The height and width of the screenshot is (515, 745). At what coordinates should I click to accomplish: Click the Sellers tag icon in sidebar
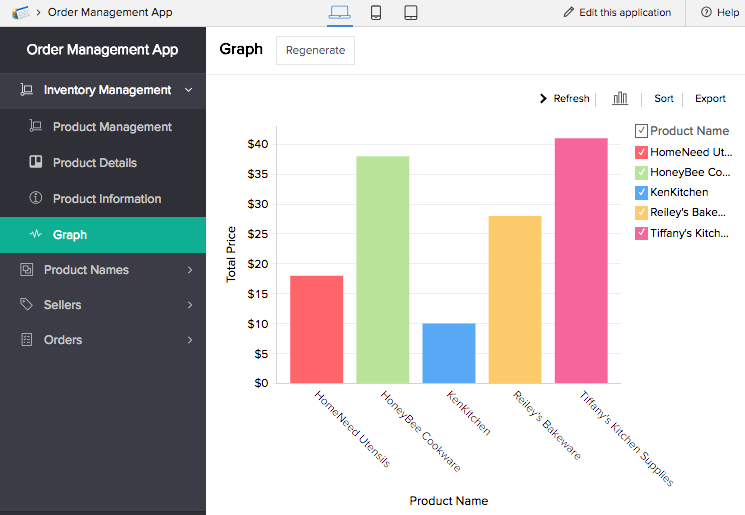pos(27,305)
